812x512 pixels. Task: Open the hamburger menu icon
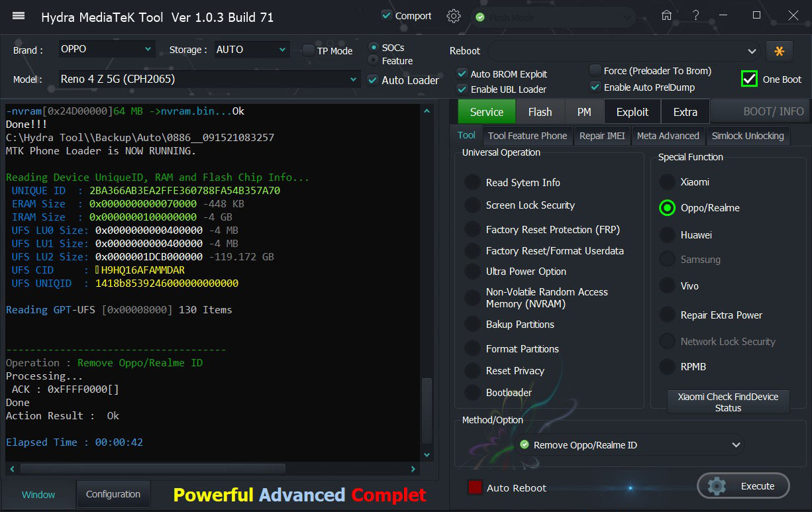[19, 17]
